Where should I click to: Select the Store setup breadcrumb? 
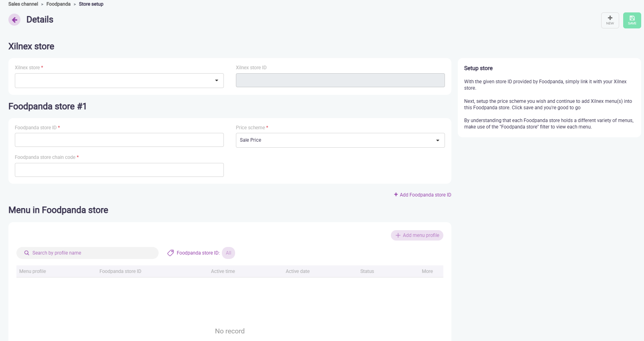click(91, 4)
